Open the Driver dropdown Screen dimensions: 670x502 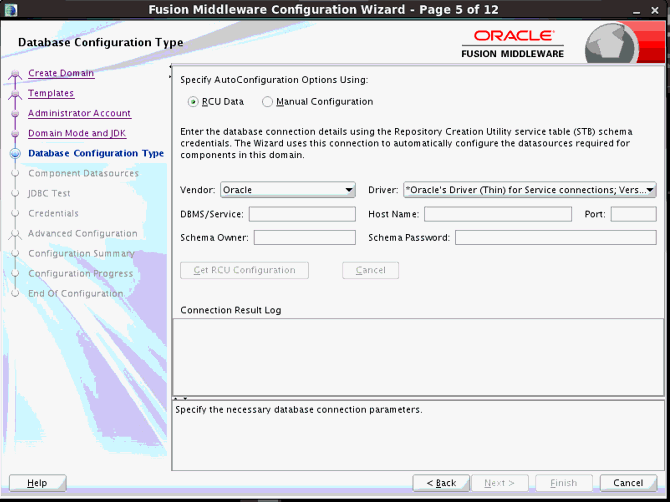pyautogui.click(x=530, y=190)
